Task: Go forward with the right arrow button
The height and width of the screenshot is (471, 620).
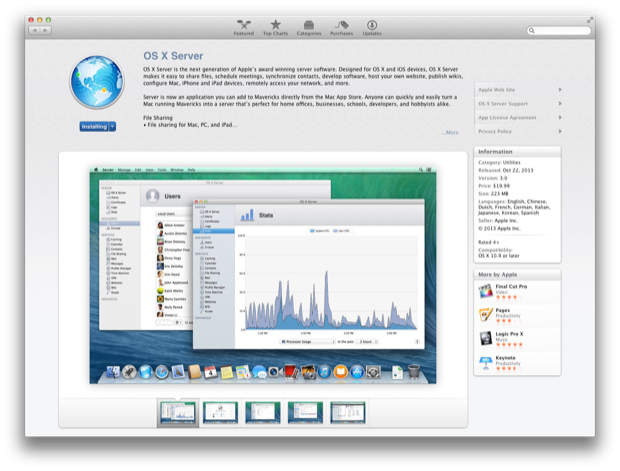Action: pos(46,30)
